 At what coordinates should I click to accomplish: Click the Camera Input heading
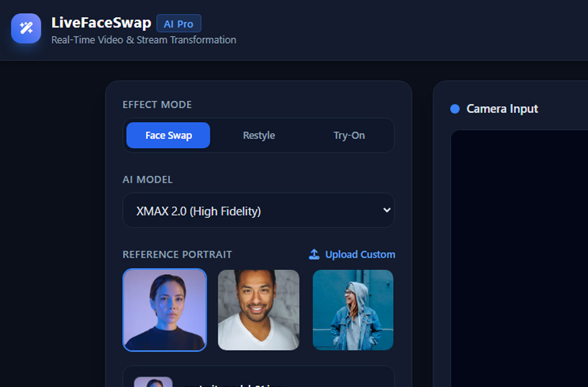coord(502,109)
